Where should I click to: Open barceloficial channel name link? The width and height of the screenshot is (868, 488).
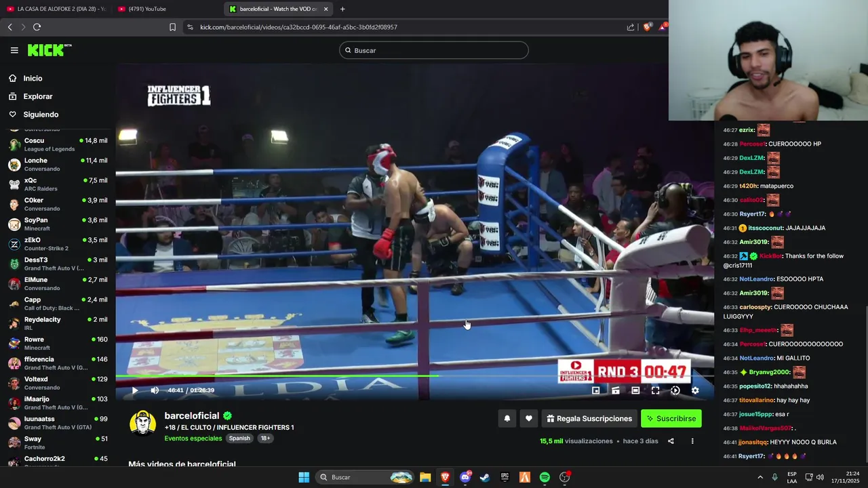[192, 415]
